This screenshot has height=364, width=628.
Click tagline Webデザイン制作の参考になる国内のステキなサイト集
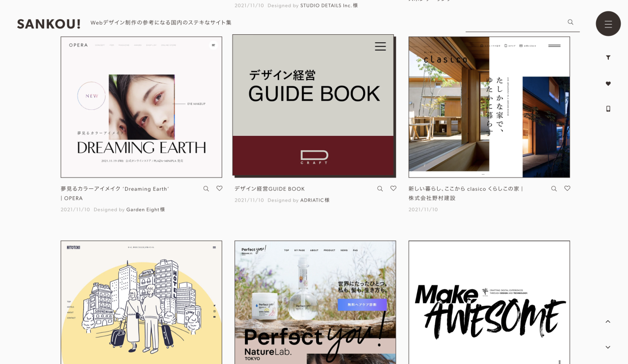point(161,23)
